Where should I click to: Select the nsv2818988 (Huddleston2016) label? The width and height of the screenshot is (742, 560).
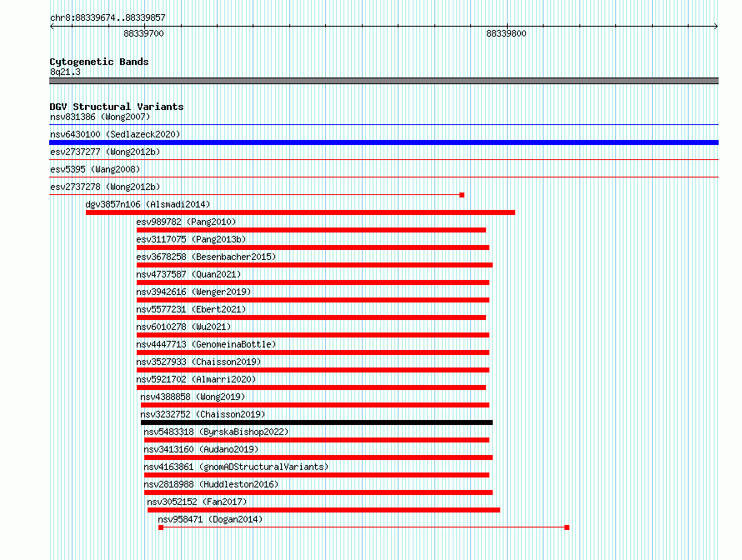tap(211, 484)
